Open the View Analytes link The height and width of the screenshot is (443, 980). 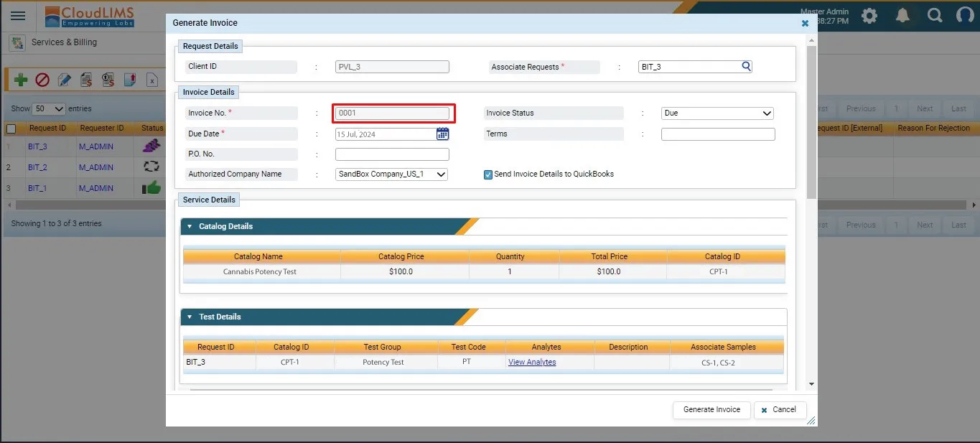pos(532,363)
